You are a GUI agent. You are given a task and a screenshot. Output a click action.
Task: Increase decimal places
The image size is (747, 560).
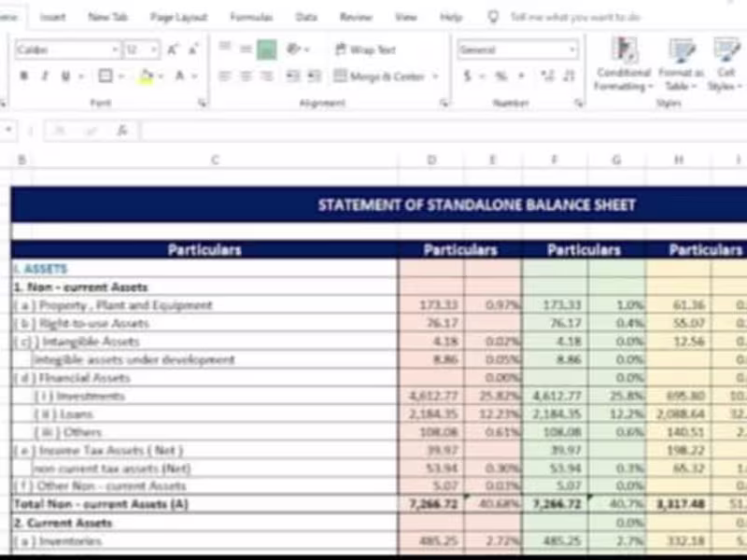tap(548, 77)
